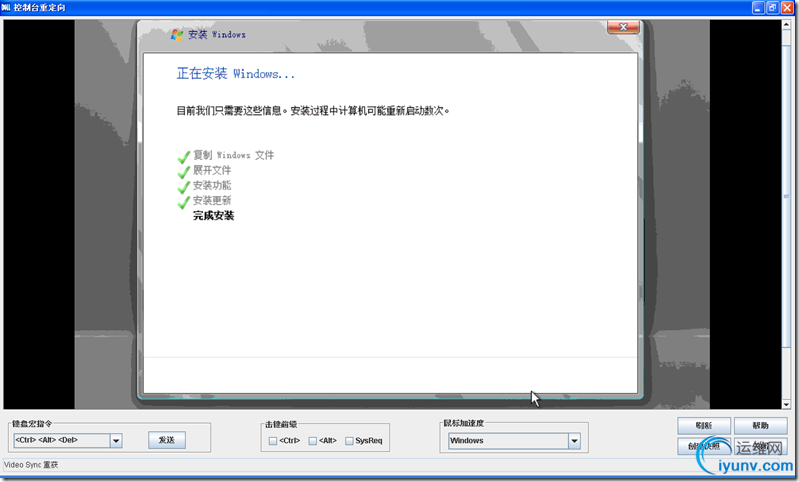Close the 安装 Windows installer dialog
The width and height of the screenshot is (799, 482).
pos(623,27)
